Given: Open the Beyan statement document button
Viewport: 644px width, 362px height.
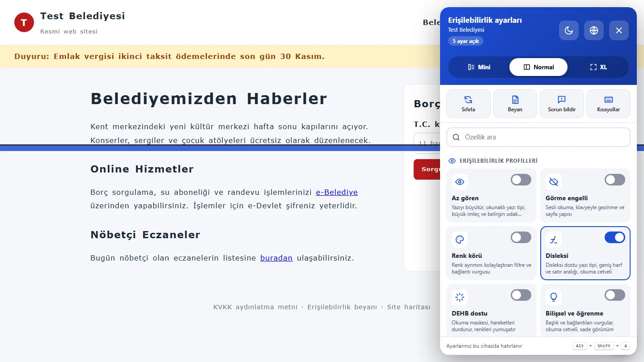Looking at the screenshot, I should [515, 104].
